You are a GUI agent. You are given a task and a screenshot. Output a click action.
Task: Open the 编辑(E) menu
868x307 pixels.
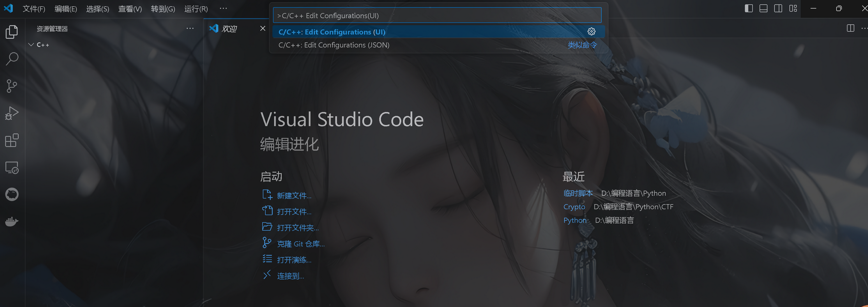[x=66, y=9]
